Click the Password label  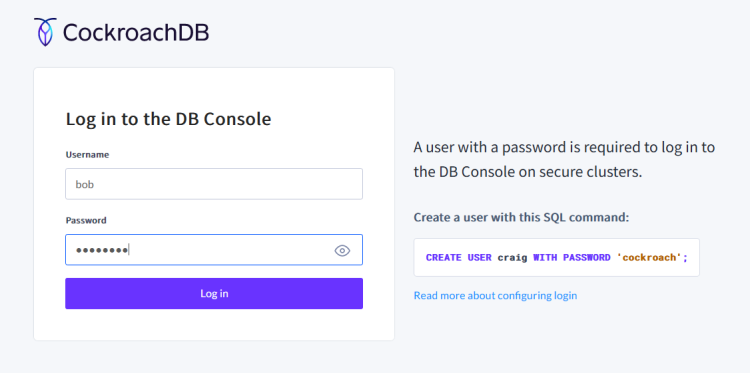coord(86,220)
